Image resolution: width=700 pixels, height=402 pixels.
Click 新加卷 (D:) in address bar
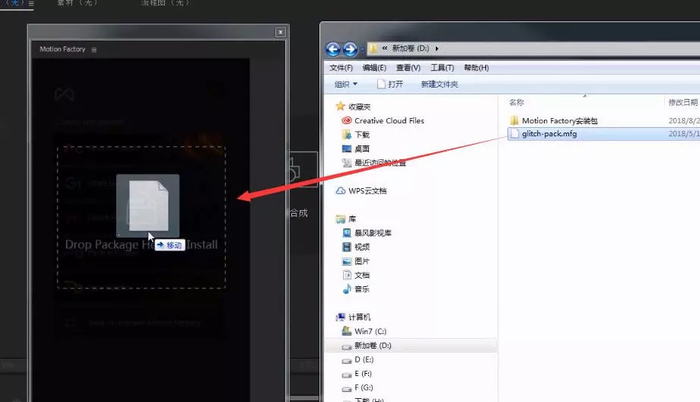click(x=410, y=48)
